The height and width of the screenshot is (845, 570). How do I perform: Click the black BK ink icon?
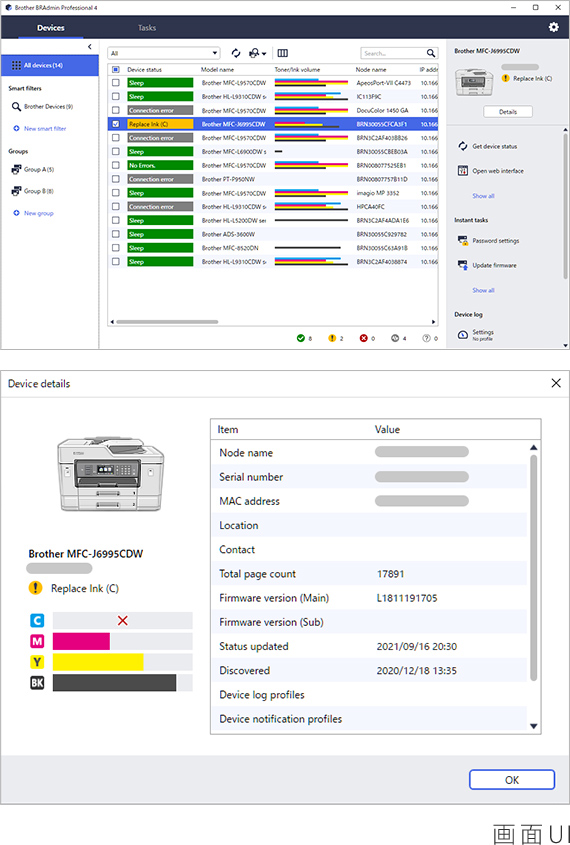(37, 683)
